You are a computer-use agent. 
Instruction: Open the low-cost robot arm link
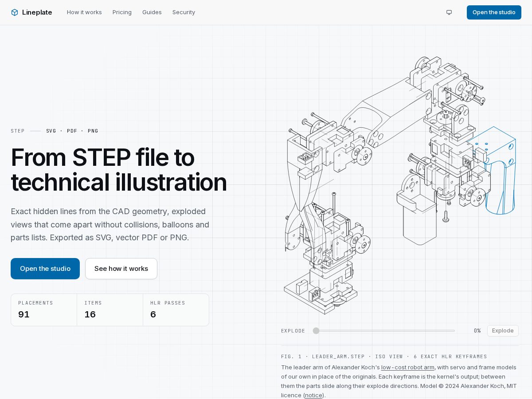408,368
